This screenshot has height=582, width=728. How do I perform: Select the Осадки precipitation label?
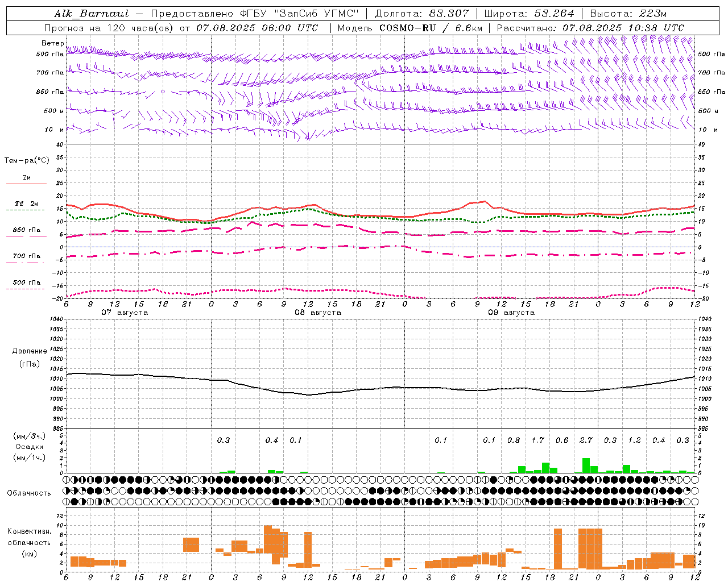click(x=30, y=447)
